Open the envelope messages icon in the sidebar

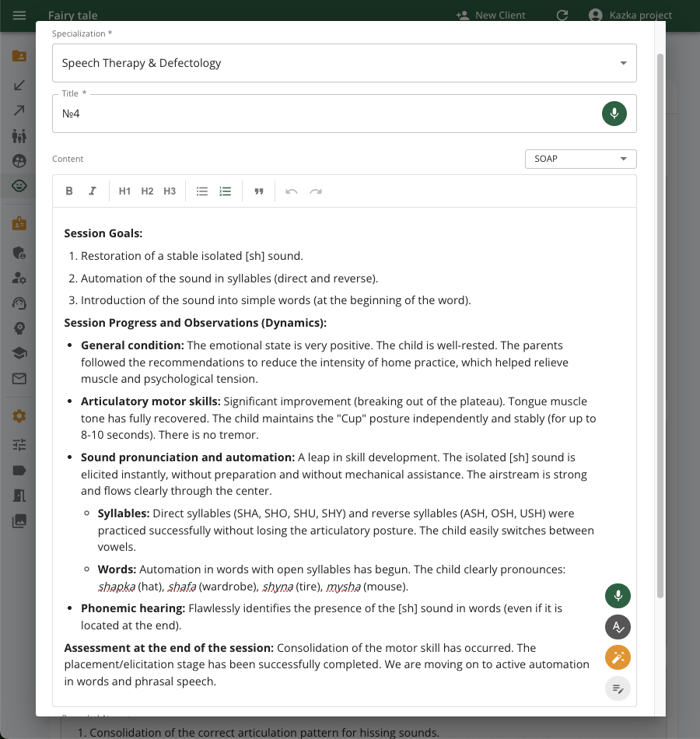(x=18, y=377)
